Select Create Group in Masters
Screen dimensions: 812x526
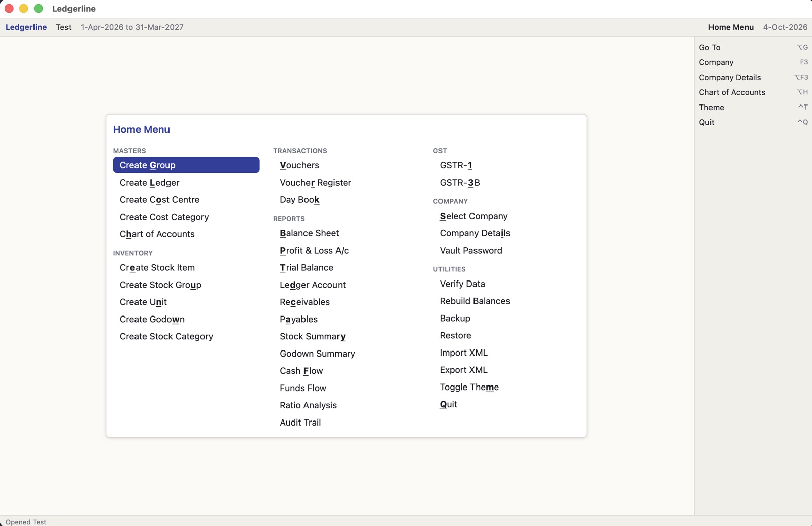point(186,165)
